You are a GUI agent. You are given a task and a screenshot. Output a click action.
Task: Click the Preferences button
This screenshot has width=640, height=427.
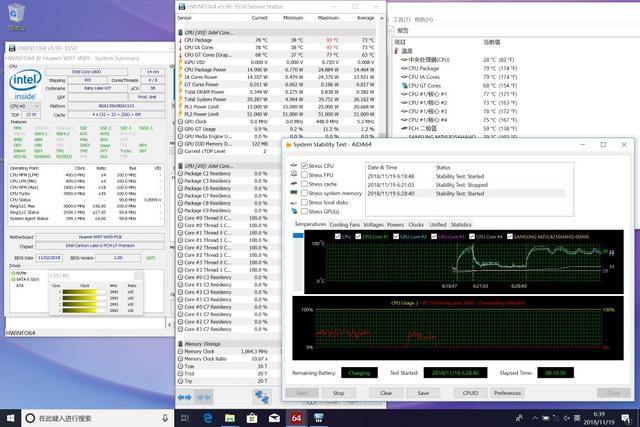[x=508, y=392]
